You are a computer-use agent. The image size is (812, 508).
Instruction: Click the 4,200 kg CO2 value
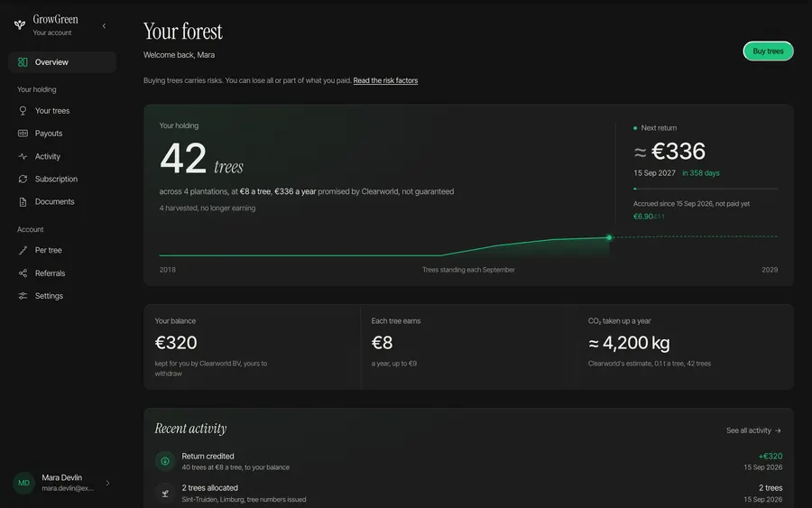629,343
